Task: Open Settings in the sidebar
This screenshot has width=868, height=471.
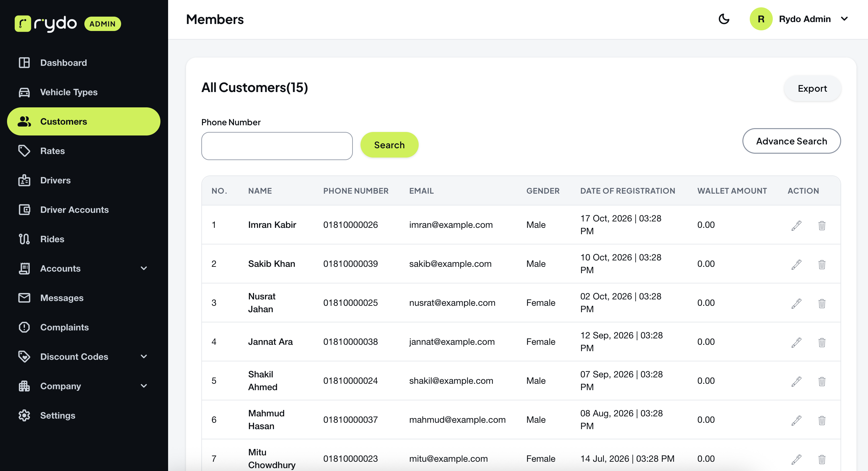Action: (x=83, y=415)
